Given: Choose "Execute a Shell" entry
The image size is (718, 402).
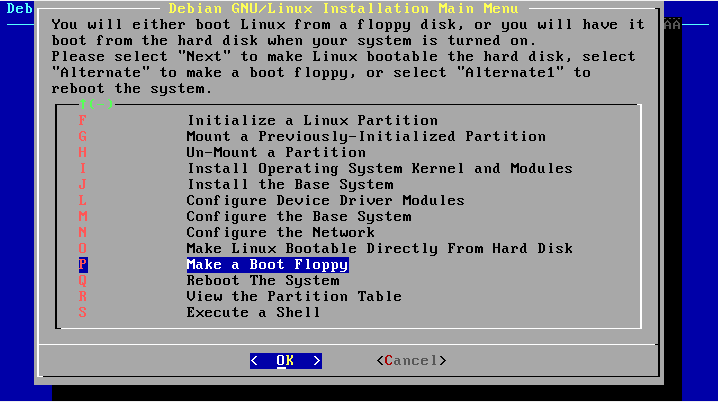Looking at the screenshot, I should [253, 313].
